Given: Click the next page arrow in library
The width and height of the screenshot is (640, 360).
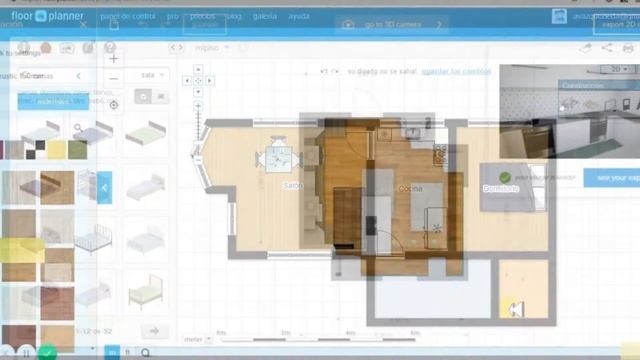Looking at the screenshot, I should (154, 331).
